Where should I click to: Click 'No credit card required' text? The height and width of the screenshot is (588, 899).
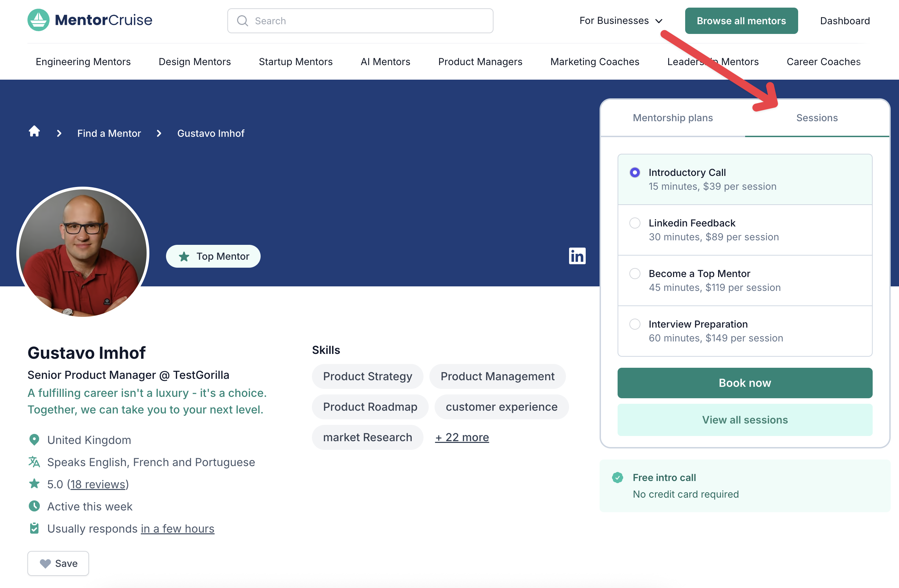[686, 494]
